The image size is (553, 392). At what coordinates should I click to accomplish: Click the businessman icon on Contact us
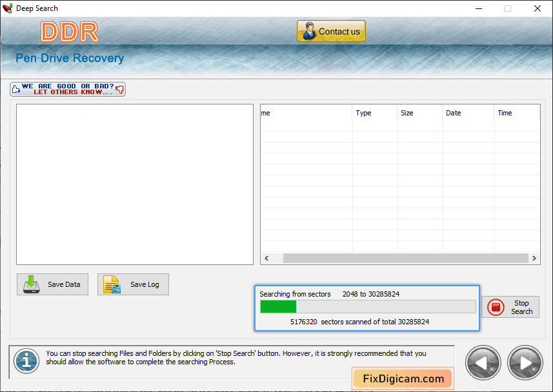[309, 31]
